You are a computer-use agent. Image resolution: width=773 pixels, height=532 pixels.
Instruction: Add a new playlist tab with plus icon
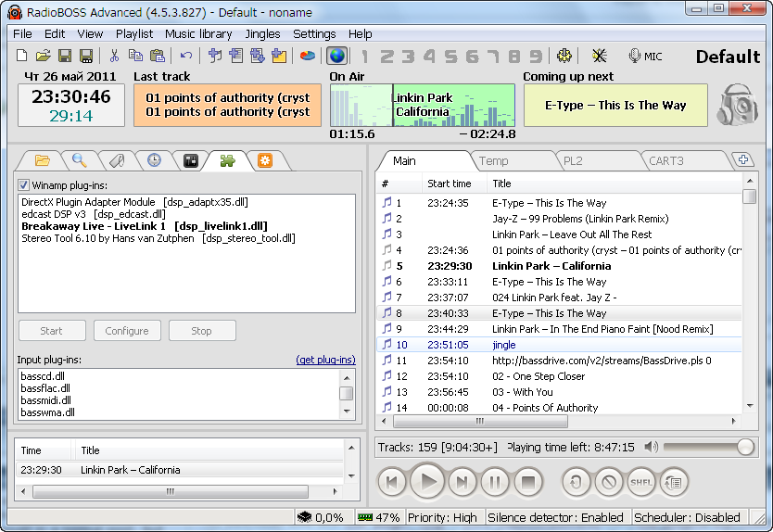(x=743, y=159)
